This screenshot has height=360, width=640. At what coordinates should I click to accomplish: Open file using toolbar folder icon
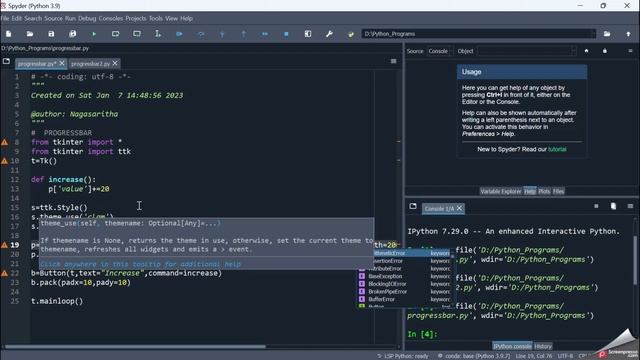click(x=30, y=34)
